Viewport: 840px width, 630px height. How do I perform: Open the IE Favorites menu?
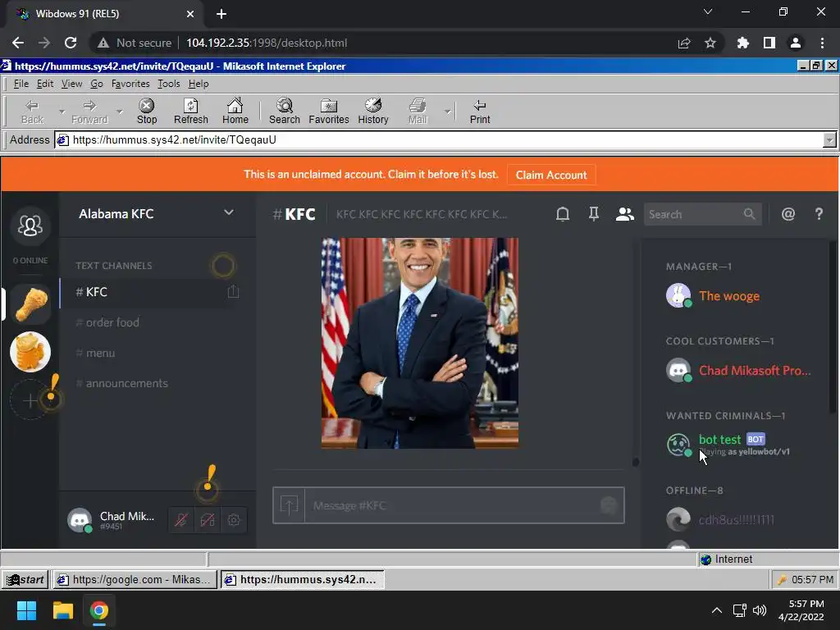pyautogui.click(x=130, y=84)
